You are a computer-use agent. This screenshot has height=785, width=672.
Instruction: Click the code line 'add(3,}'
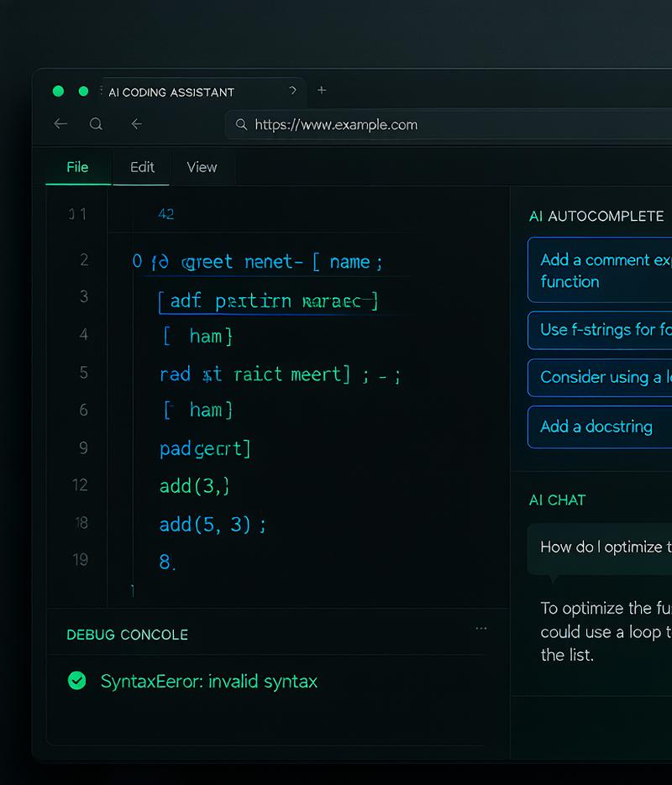194,486
